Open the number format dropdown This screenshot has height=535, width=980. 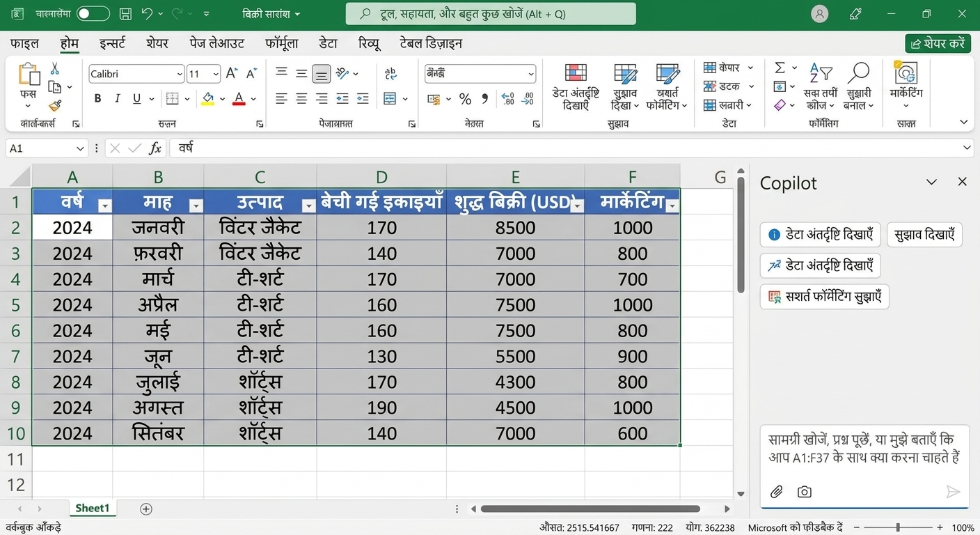531,74
